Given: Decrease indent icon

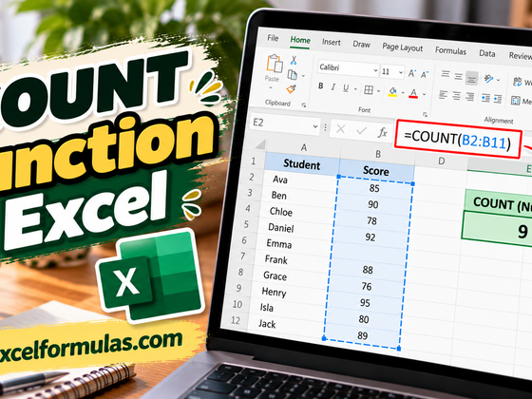Looking at the screenshot, I should tap(485, 98).
